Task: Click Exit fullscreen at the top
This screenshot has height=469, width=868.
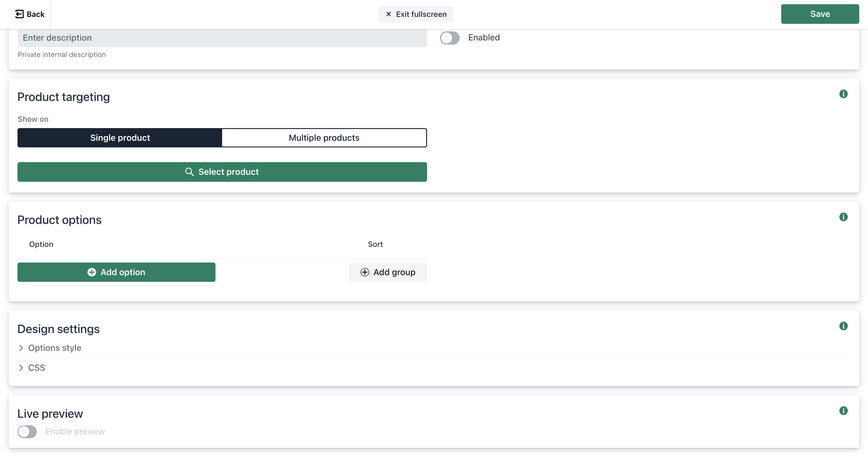Action: click(x=416, y=14)
